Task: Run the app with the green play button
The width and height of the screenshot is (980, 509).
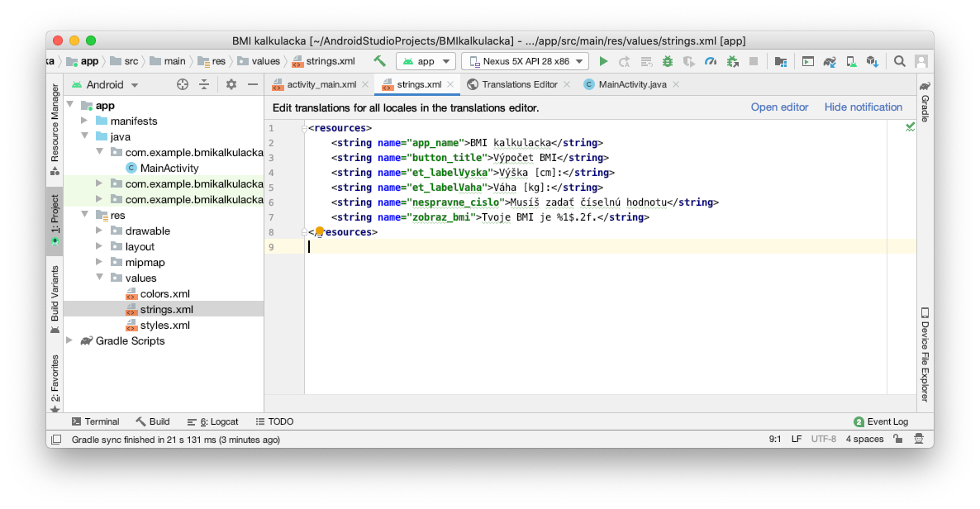Action: pos(603,61)
